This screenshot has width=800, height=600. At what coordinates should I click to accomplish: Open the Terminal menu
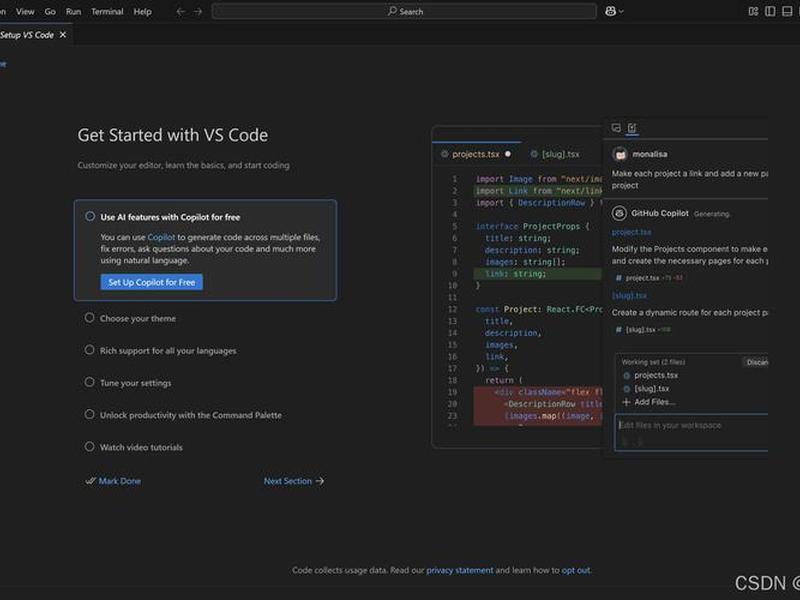pyautogui.click(x=107, y=11)
